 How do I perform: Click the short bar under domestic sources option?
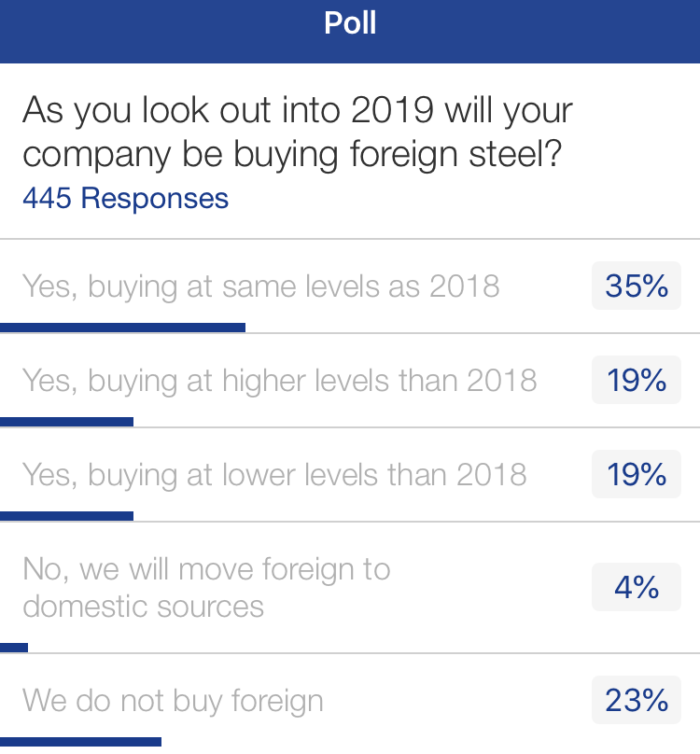click(14, 648)
